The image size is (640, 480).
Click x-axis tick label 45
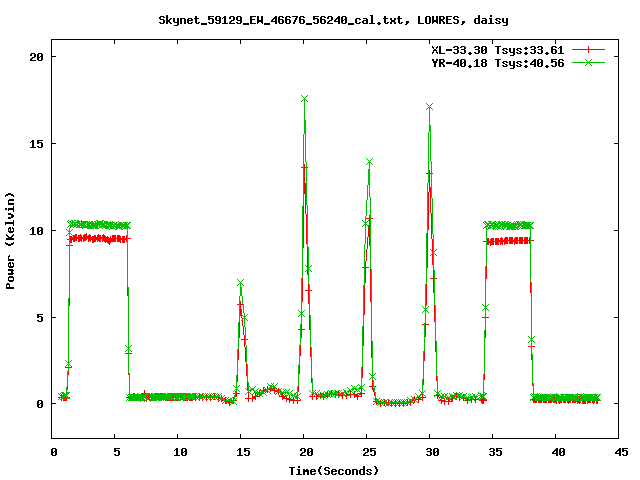click(x=622, y=452)
